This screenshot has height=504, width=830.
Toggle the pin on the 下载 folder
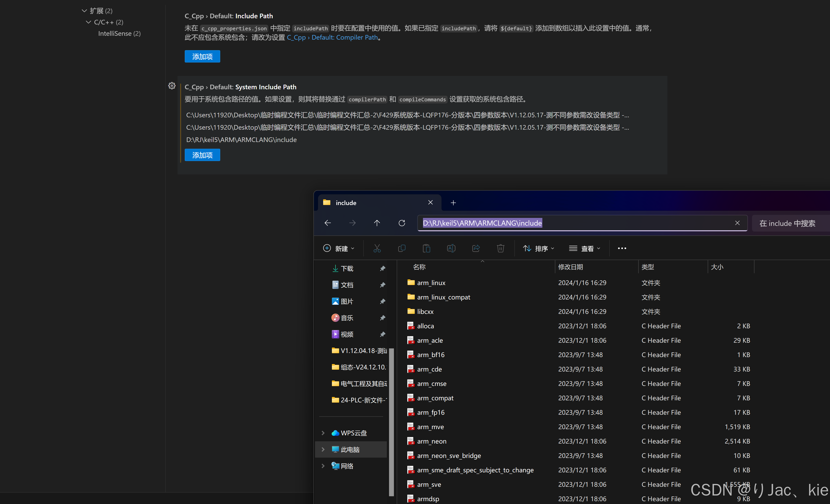(383, 268)
